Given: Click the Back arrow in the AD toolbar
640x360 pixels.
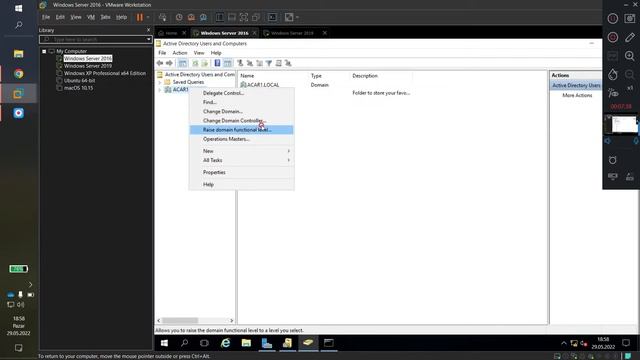Looking at the screenshot, I should (x=160, y=63).
